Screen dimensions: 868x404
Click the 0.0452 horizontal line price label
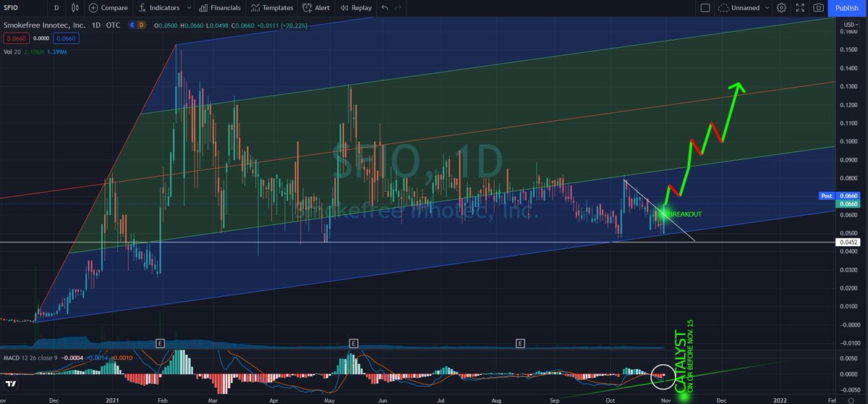[849, 242]
